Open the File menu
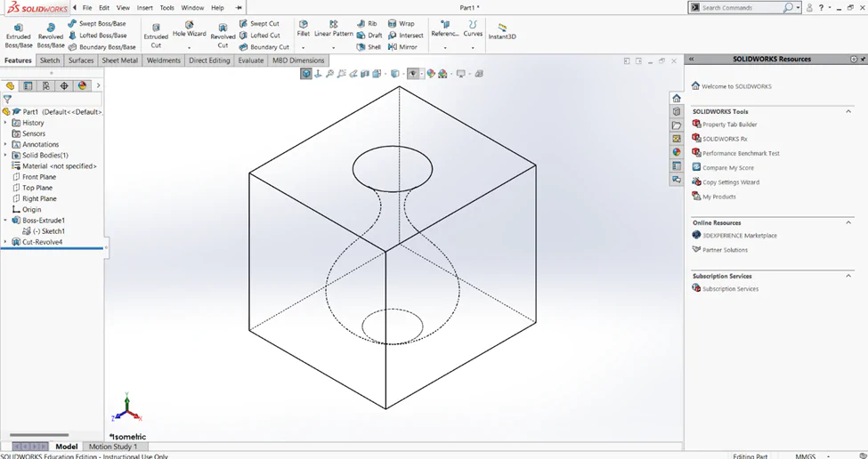Image resolution: width=868 pixels, height=459 pixels. [87, 8]
